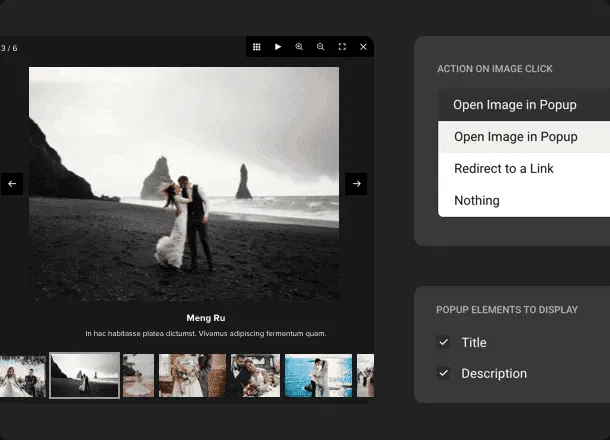Image resolution: width=610 pixels, height=440 pixels.
Task: Enter fullscreen mode in the lightbox
Action: [342, 47]
